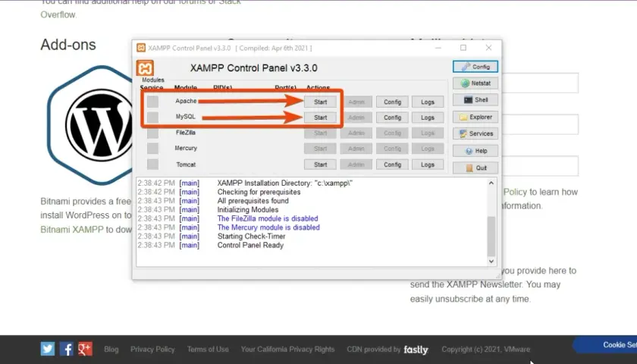
Task: Open the Terms of Use link
Action: [208, 350]
